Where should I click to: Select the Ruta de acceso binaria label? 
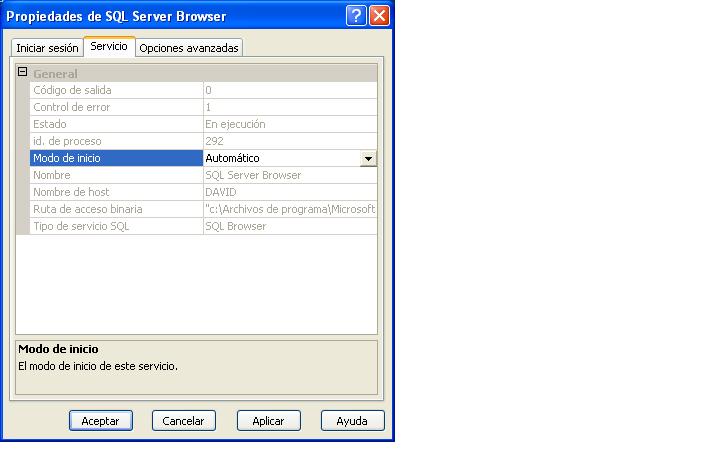tap(88, 209)
